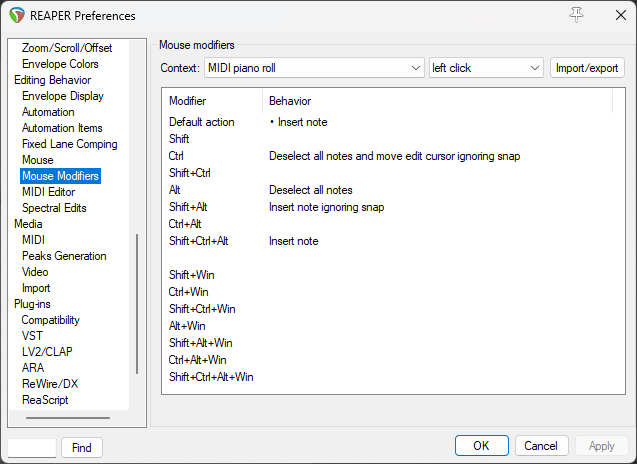Screen dimensions: 637x464
Task: Click the REAPER logo icon in title bar
Action: click(16, 16)
